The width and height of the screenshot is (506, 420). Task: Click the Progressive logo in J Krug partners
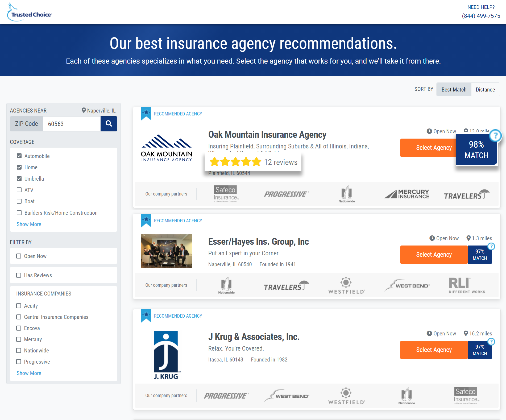click(x=226, y=396)
